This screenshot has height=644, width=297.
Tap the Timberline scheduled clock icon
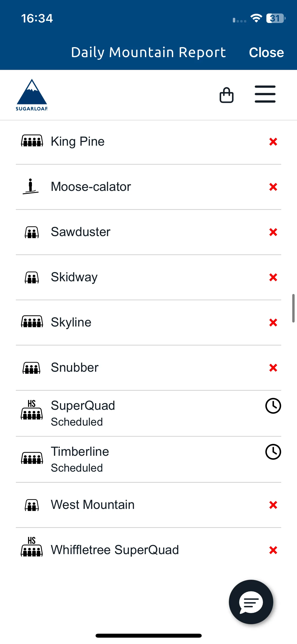[x=273, y=452]
